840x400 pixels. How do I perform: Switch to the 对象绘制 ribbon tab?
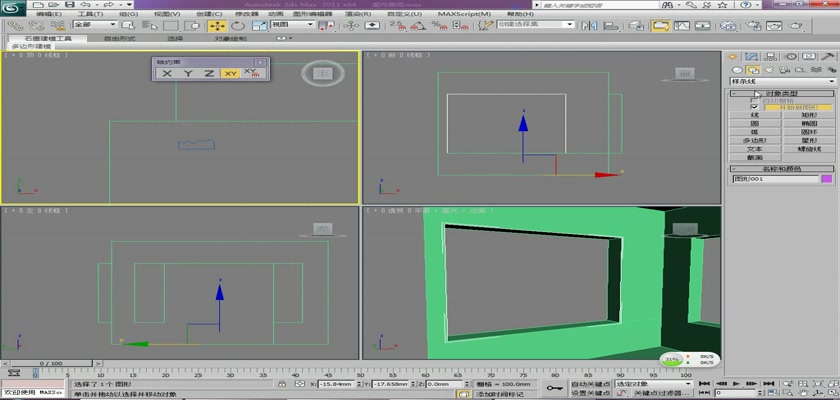230,39
